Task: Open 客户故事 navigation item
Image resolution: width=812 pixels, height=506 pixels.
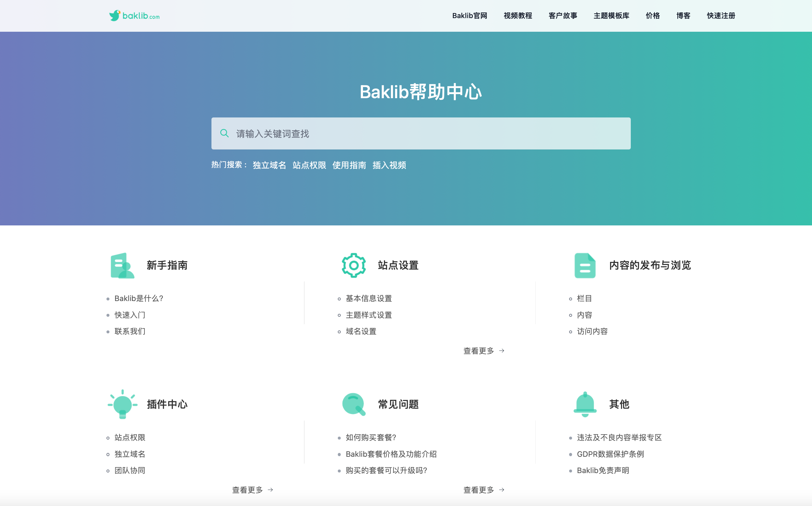Action: click(563, 16)
